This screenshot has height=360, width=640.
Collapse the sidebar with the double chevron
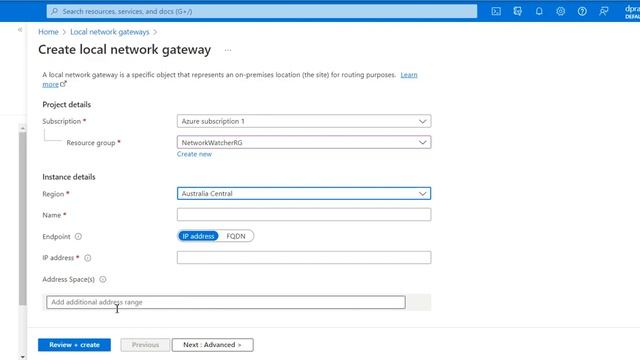point(20,29)
